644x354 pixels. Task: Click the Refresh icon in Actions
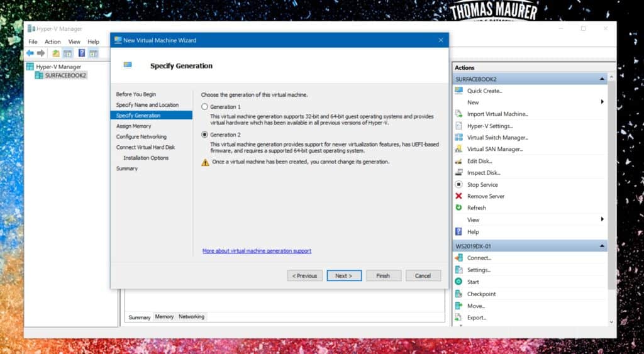(458, 207)
